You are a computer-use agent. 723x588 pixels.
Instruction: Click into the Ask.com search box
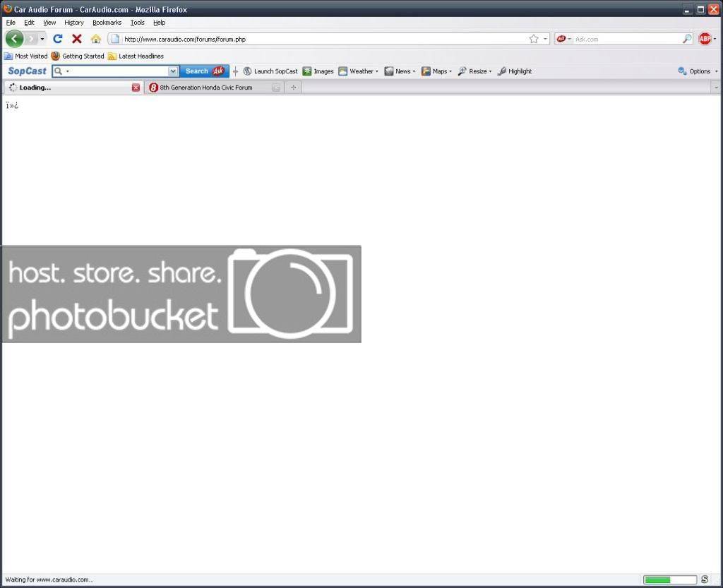click(627, 39)
